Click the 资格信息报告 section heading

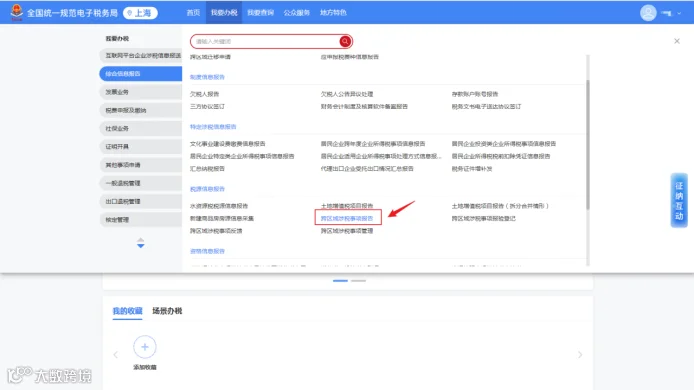click(x=207, y=251)
